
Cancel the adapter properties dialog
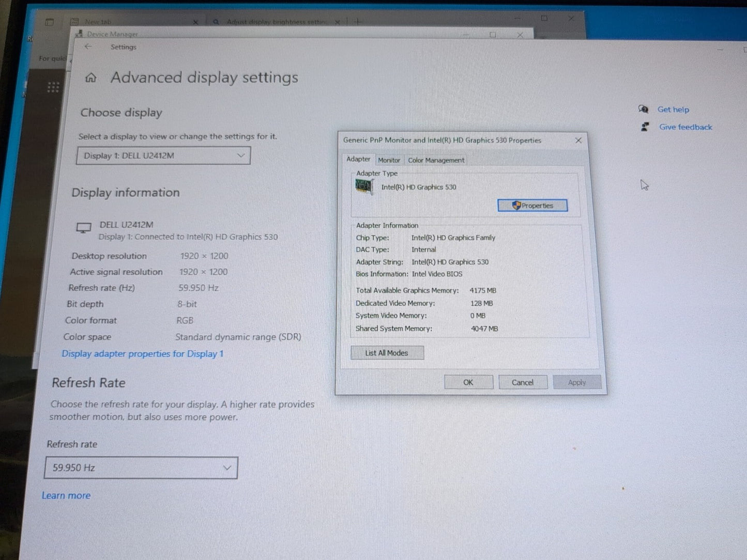tap(523, 382)
